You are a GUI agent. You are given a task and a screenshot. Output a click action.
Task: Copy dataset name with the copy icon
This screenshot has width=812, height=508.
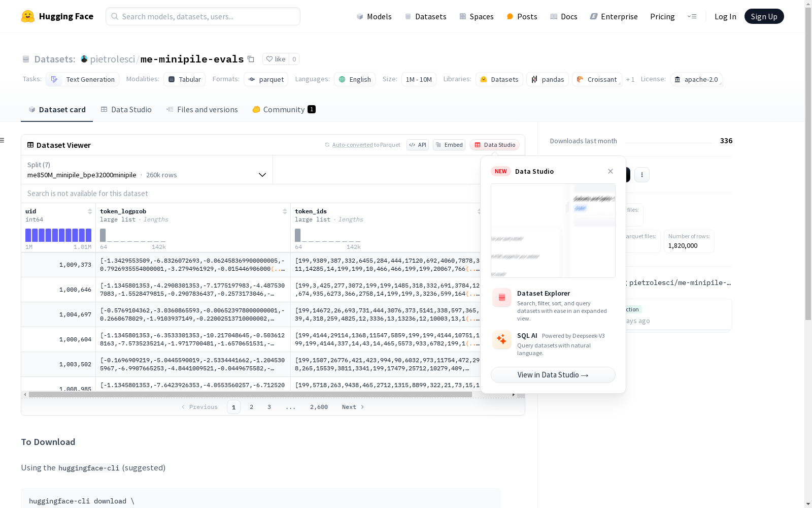251,59
